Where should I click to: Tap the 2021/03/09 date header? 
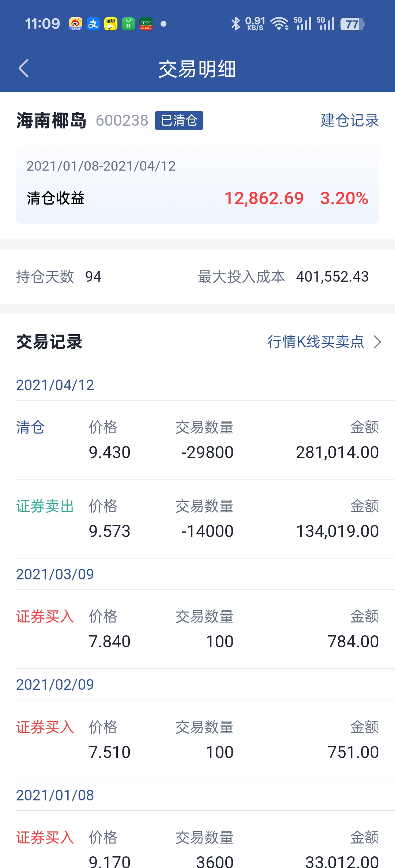coord(55,574)
